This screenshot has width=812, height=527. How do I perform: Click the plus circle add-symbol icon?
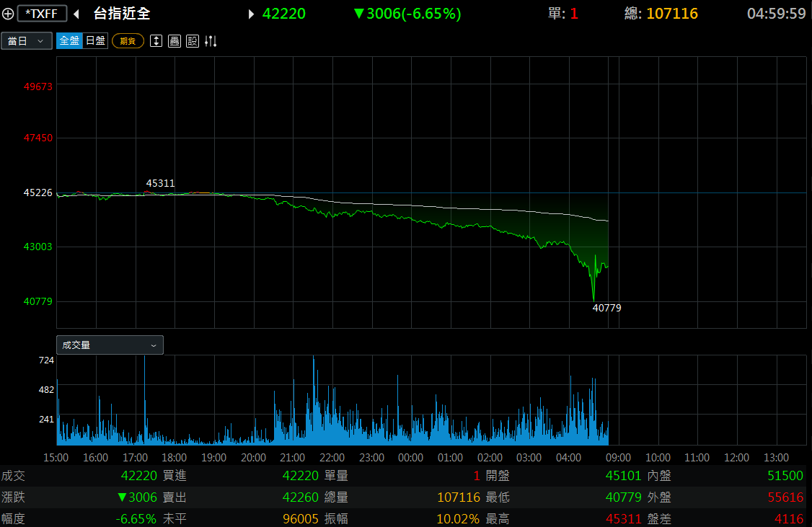click(8, 14)
